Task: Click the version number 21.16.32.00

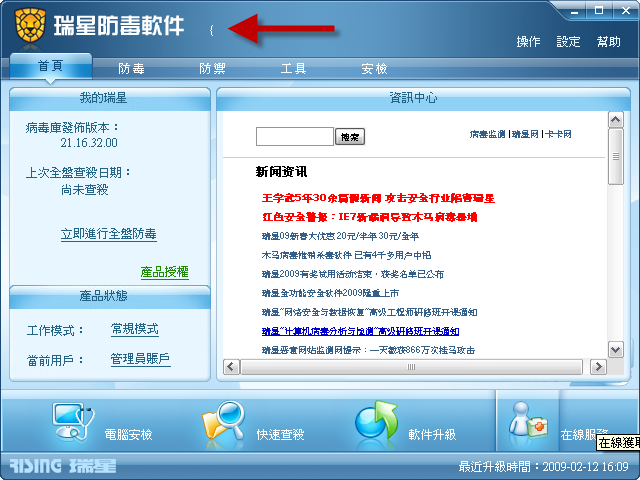Action: click(89, 142)
